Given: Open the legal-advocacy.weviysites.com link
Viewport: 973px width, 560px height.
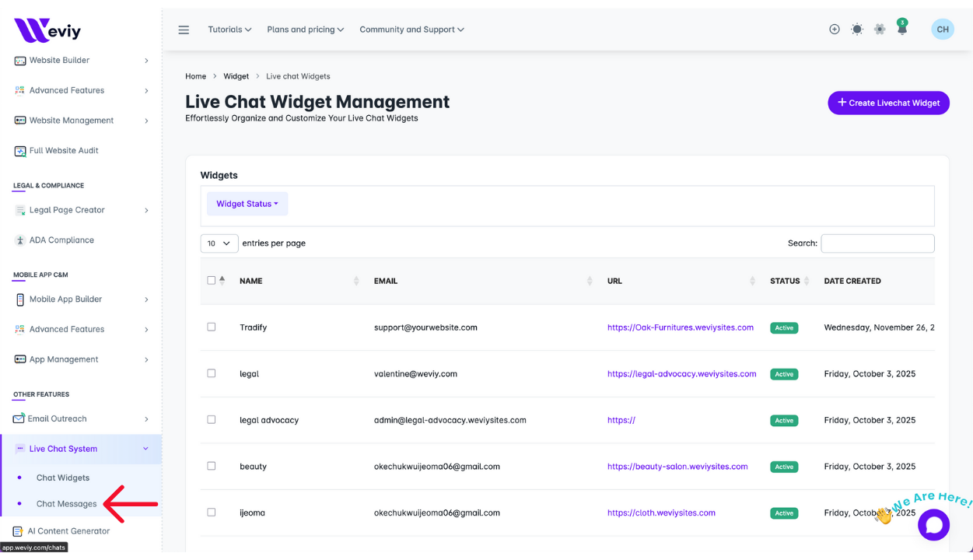Looking at the screenshot, I should coord(681,374).
